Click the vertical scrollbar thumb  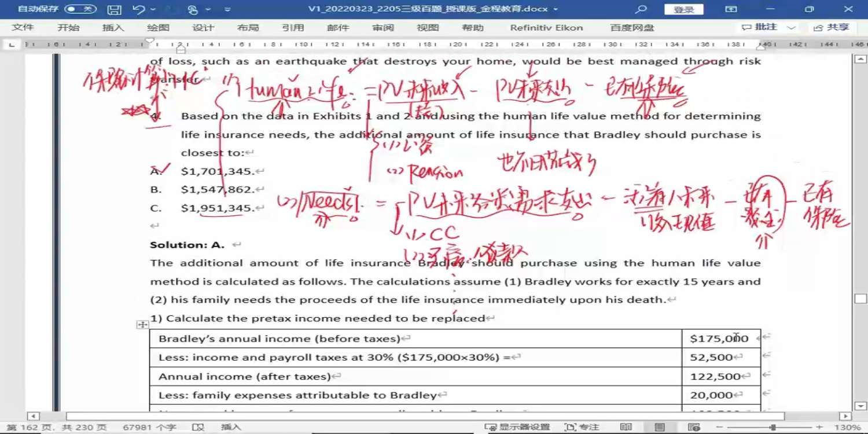[x=860, y=299]
